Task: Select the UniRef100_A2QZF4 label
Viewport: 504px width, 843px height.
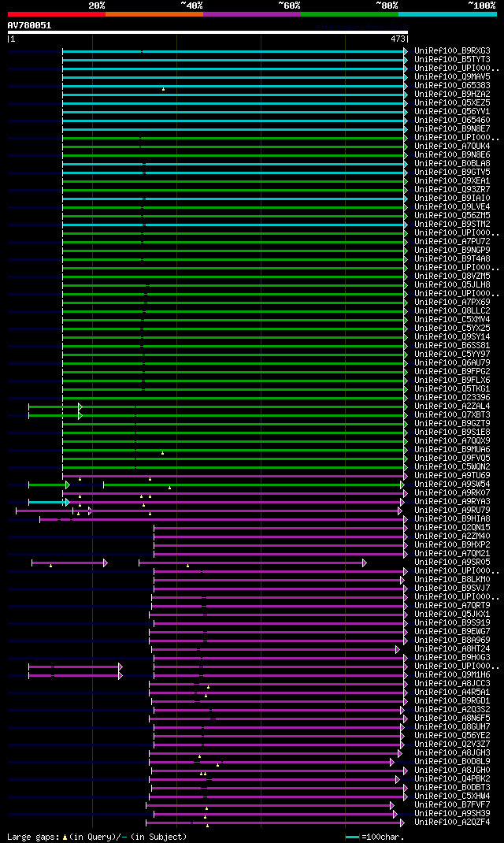Action: [452, 823]
